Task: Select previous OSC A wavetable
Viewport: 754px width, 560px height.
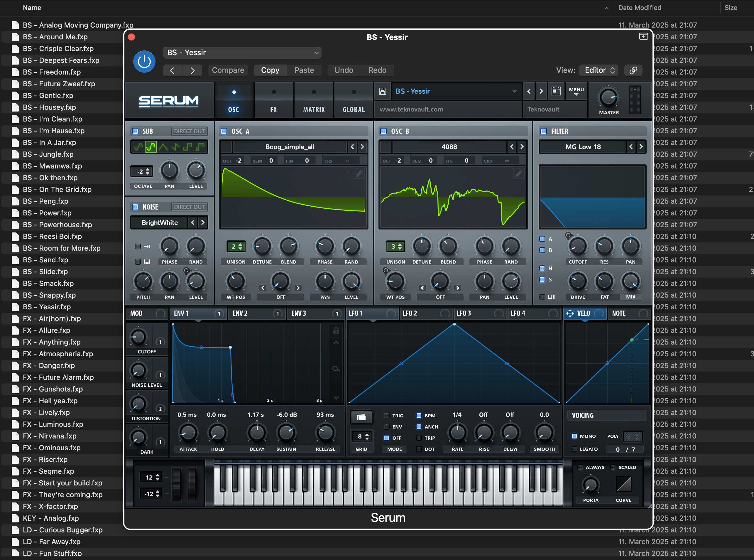Action: 352,147
